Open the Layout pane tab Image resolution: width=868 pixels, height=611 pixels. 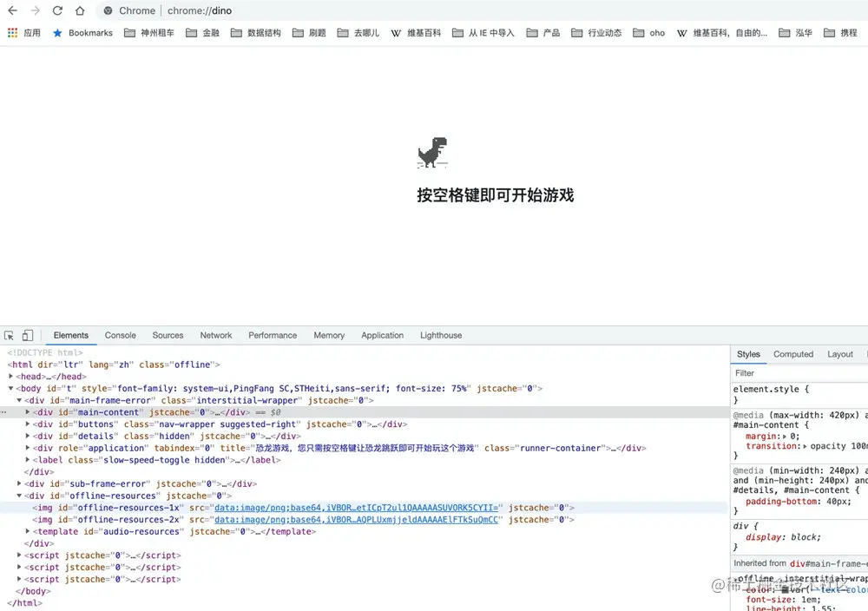coord(839,354)
